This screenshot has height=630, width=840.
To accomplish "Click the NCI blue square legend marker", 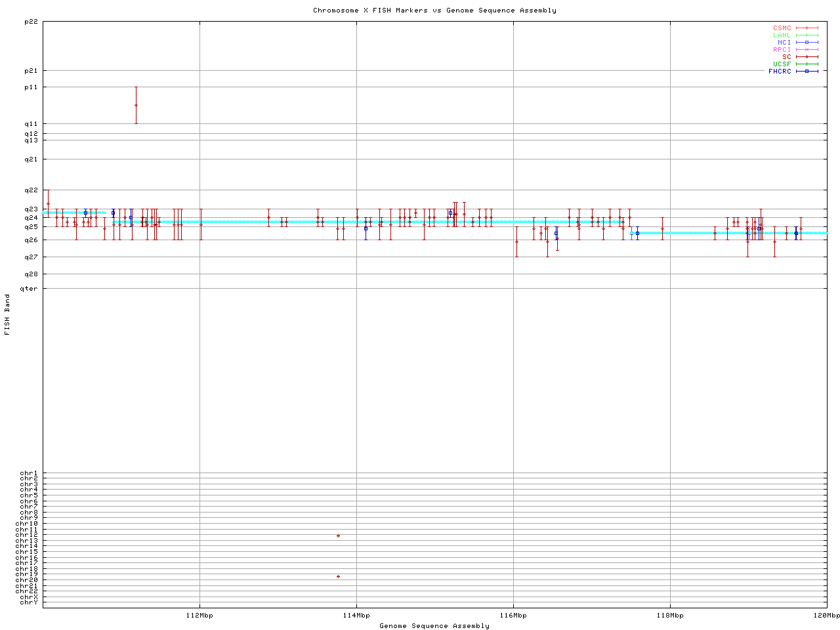I will tap(807, 43).
